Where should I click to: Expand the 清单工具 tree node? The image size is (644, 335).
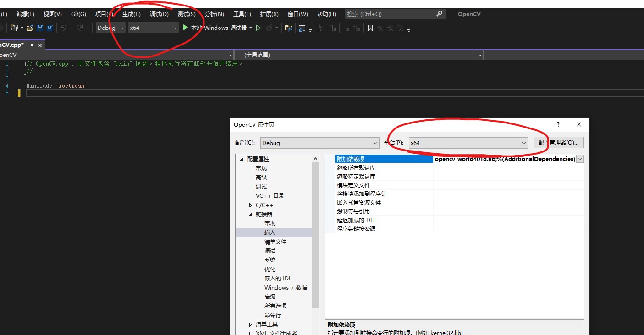point(250,324)
